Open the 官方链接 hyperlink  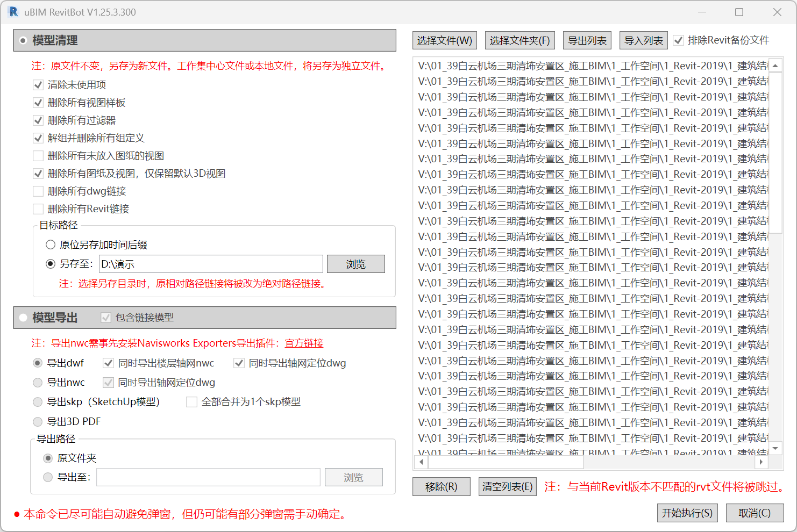coord(304,343)
